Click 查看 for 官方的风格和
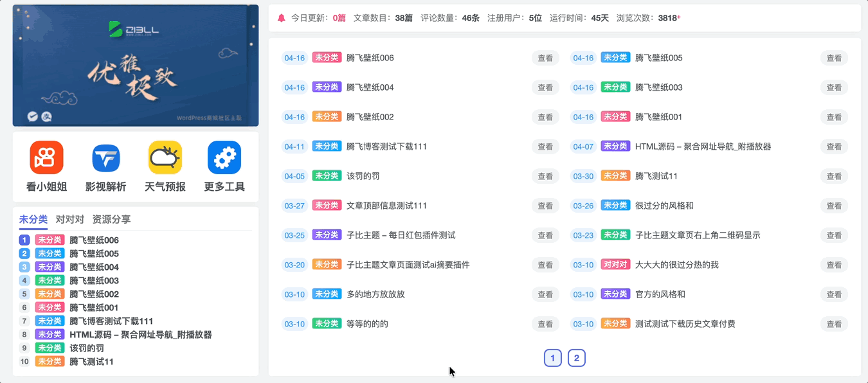This screenshot has height=383, width=868. [x=834, y=294]
